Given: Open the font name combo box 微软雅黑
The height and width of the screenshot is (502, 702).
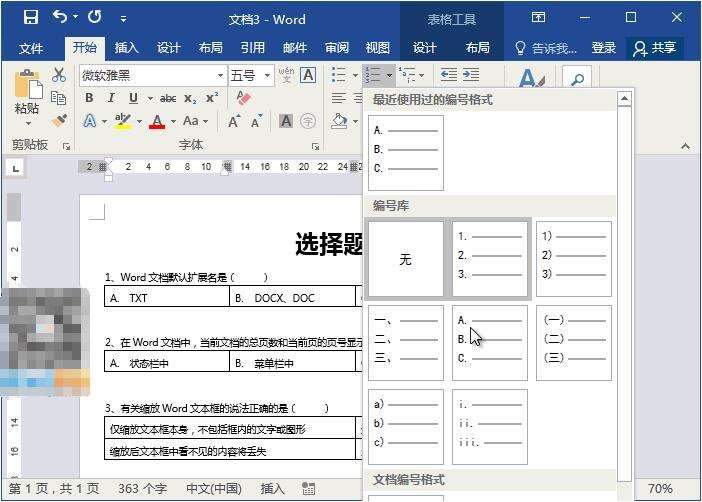Looking at the screenshot, I should tap(153, 75).
